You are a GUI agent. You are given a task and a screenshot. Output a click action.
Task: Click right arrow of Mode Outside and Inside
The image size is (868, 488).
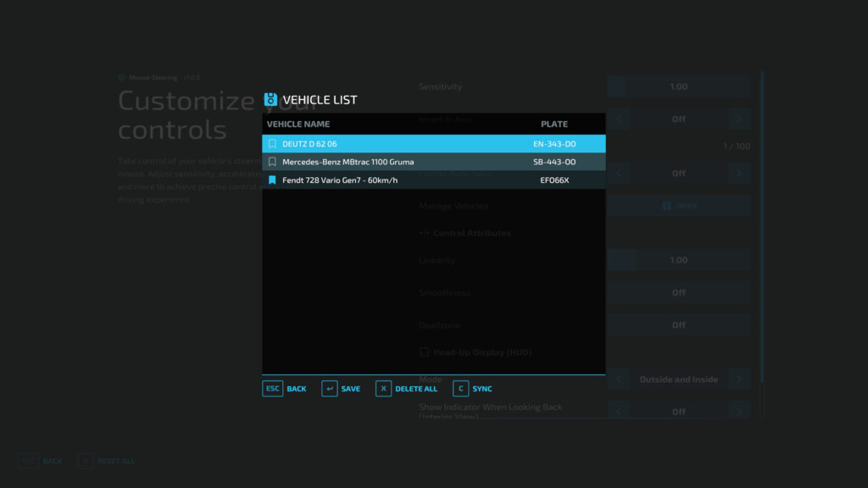click(x=739, y=380)
